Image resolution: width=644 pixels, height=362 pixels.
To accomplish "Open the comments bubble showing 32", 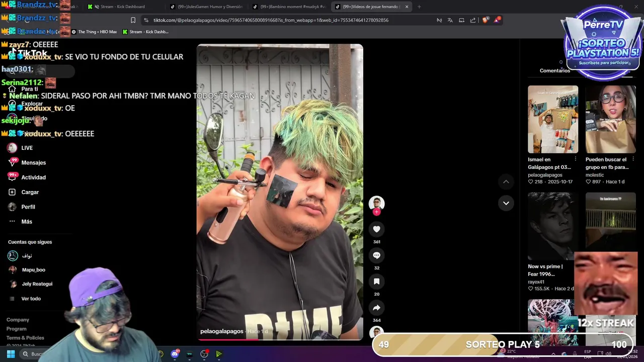I will (376, 255).
